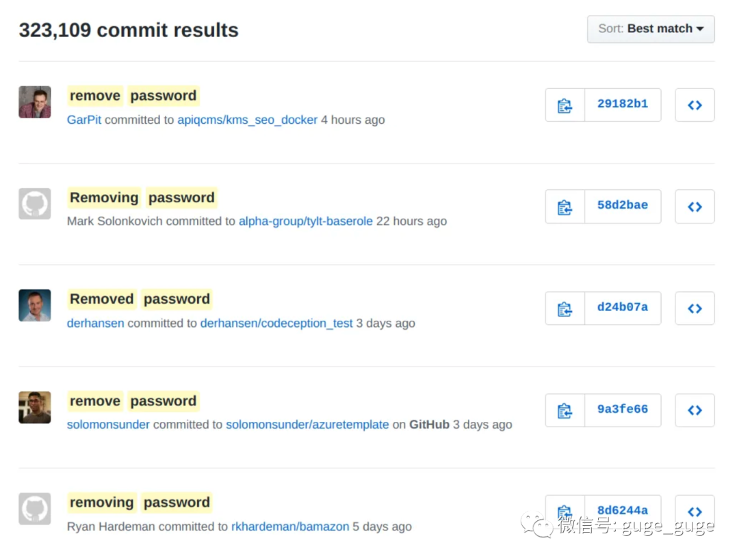Browse repository at commit 29182b1
Viewport: 739px width, 560px height.
point(695,105)
